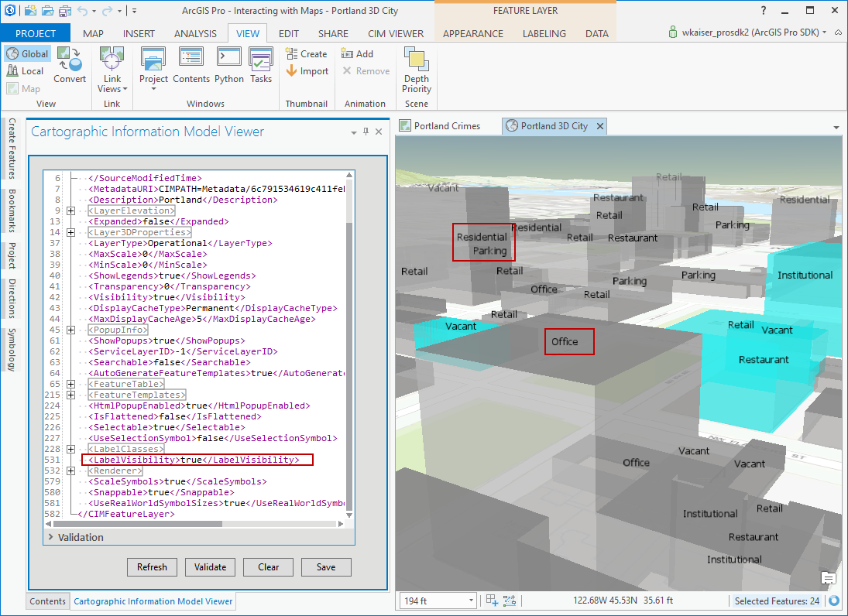Click the Clear button
The height and width of the screenshot is (616, 848).
tap(268, 566)
